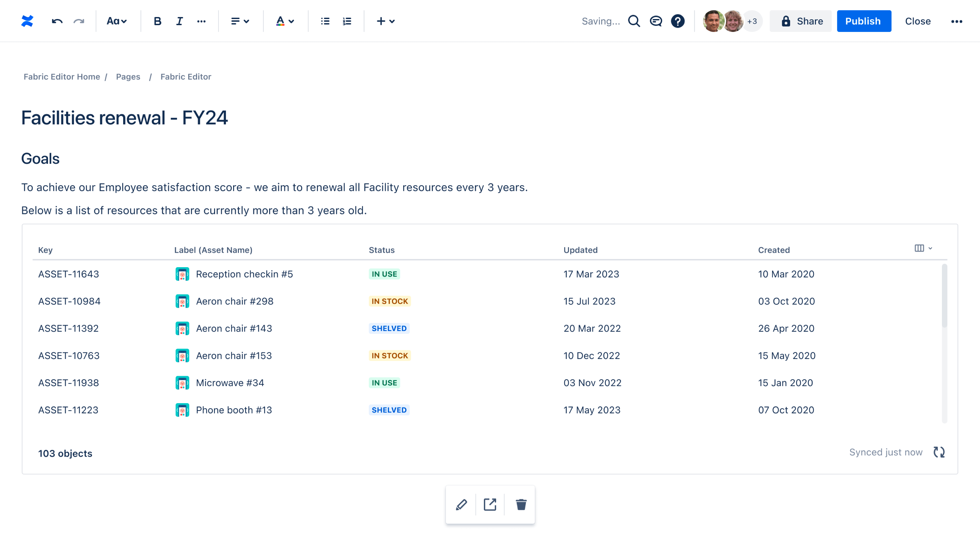Click the Italic formatting icon
The height and width of the screenshot is (544, 980).
pos(178,20)
